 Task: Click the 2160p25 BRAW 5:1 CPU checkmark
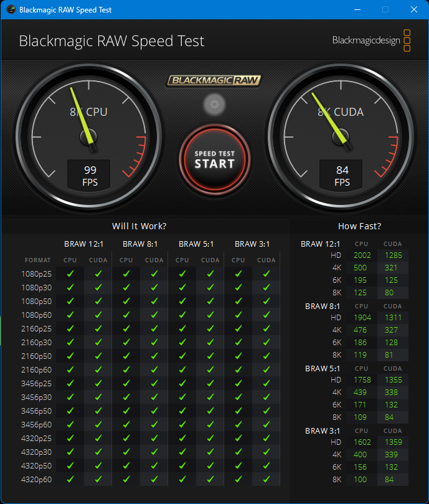[x=182, y=328]
